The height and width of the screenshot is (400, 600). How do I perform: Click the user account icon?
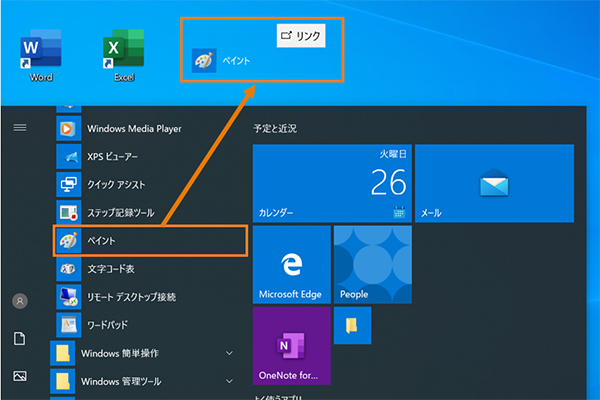pos(20,301)
